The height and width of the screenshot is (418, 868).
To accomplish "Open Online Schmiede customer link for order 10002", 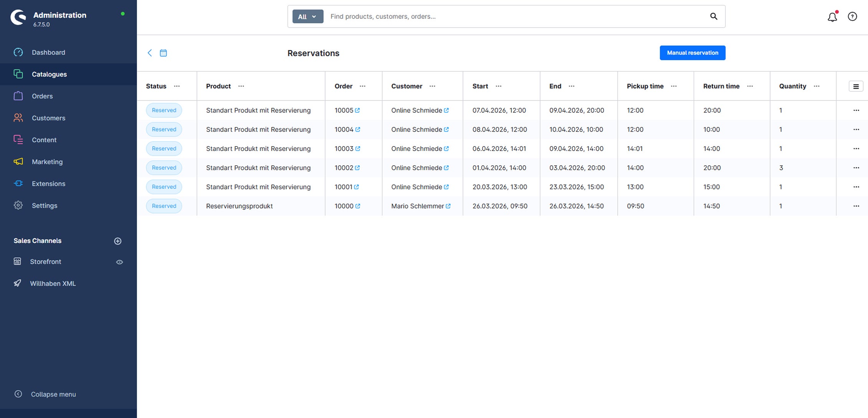I will coord(446,168).
